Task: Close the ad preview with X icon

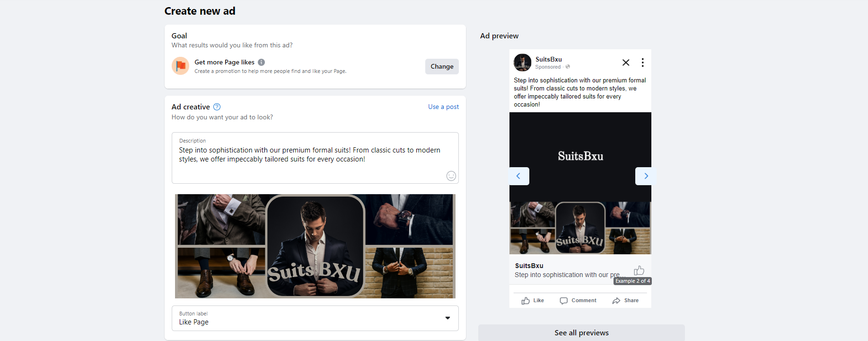Action: click(x=626, y=63)
